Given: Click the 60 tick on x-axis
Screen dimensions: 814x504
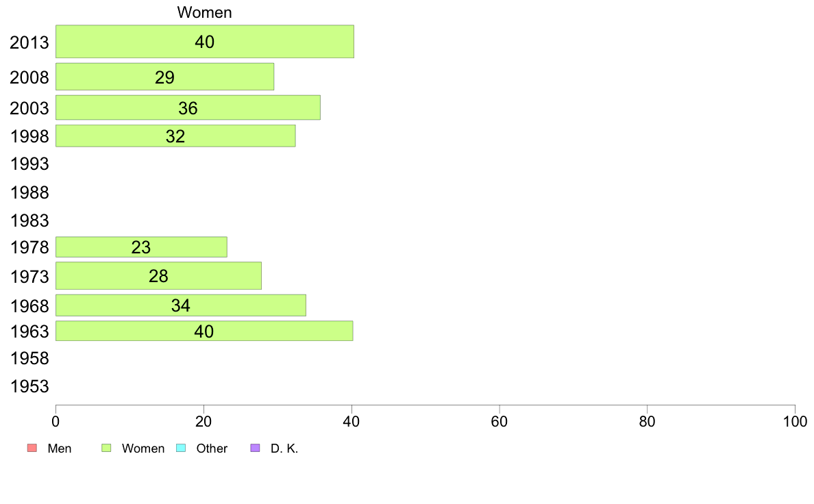Looking at the screenshot, I should click(499, 421).
